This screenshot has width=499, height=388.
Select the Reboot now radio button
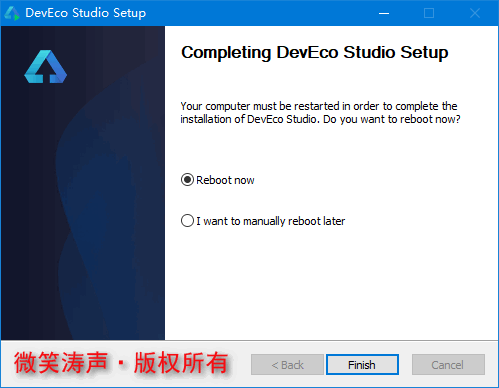[x=187, y=180]
